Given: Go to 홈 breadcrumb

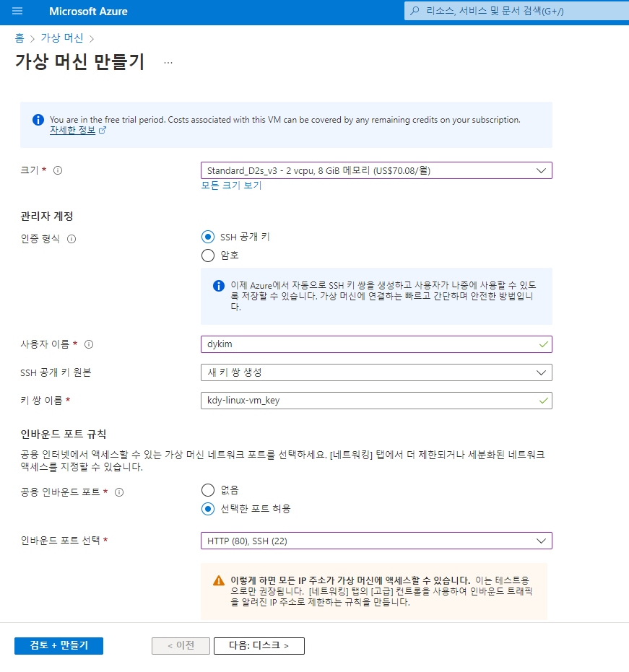Looking at the screenshot, I should (x=19, y=38).
